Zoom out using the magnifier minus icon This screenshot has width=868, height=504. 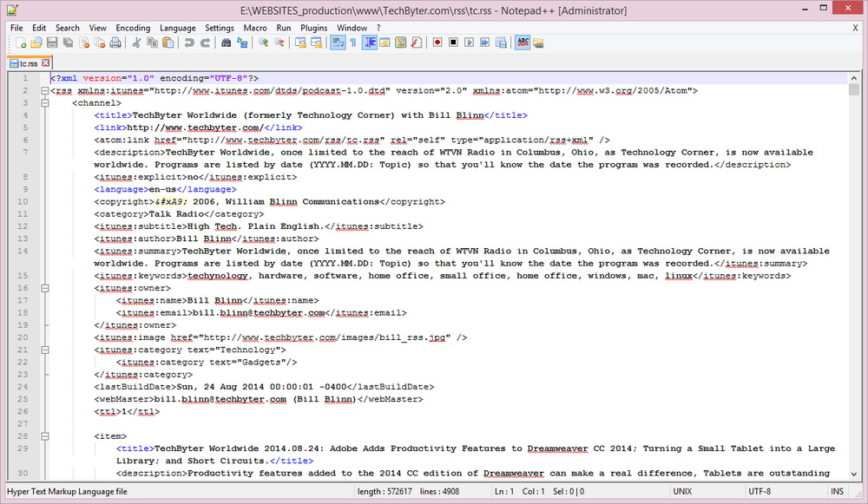(279, 43)
